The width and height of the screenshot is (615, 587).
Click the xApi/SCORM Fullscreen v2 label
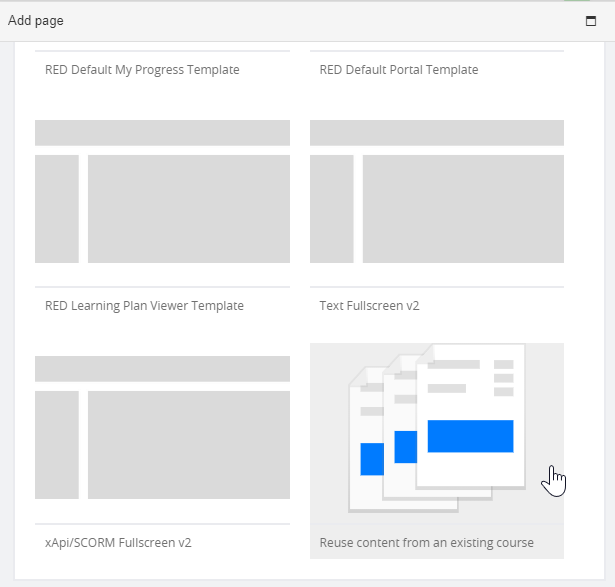(118, 543)
